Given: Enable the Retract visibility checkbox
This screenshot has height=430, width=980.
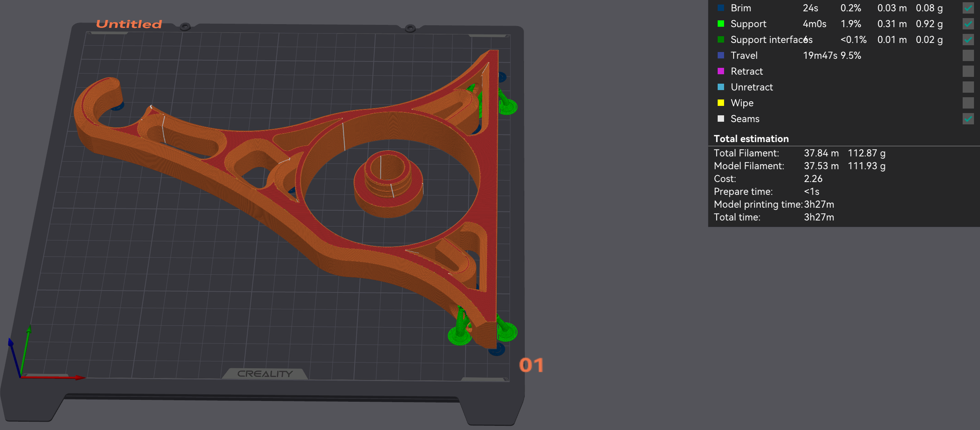Looking at the screenshot, I should click(x=968, y=71).
